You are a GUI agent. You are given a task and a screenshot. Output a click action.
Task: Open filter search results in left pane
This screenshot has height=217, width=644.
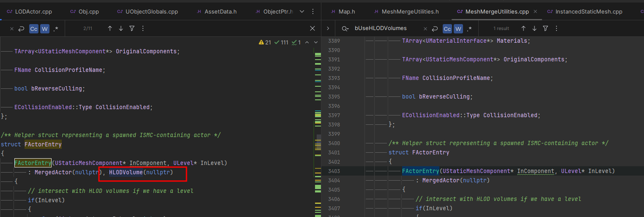pyautogui.click(x=132, y=28)
